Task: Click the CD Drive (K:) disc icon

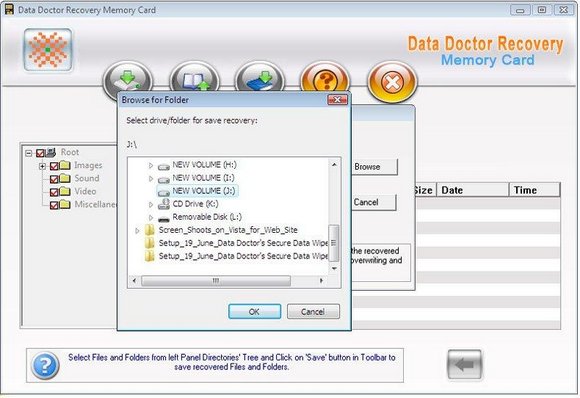Action: click(163, 204)
